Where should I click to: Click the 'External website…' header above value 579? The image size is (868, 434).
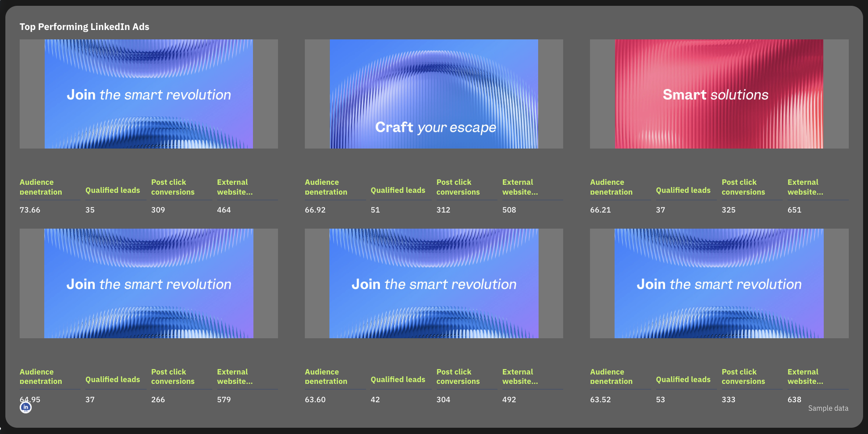tap(235, 376)
